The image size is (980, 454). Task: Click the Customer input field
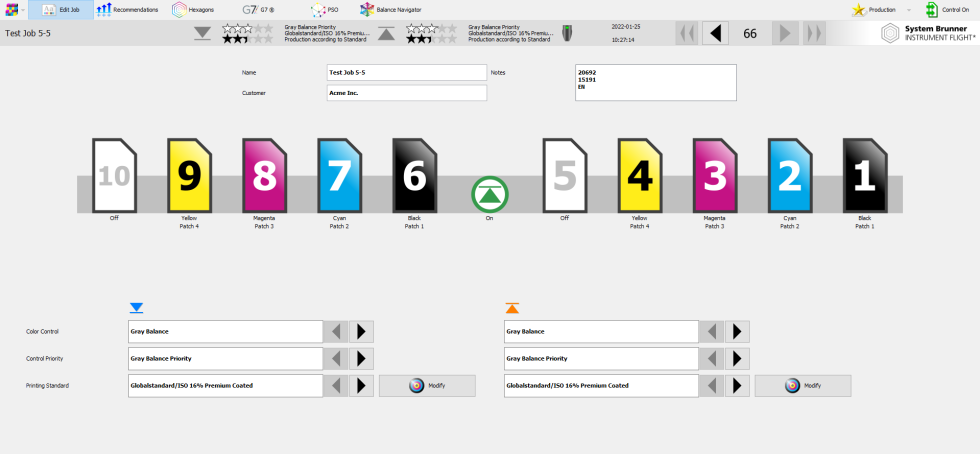406,93
